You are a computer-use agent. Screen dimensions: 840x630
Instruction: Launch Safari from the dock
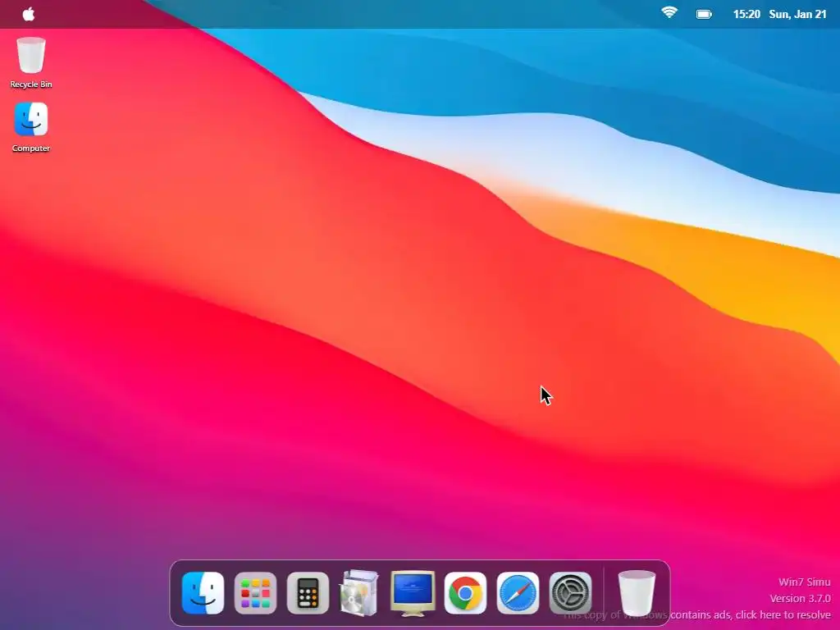(518, 593)
